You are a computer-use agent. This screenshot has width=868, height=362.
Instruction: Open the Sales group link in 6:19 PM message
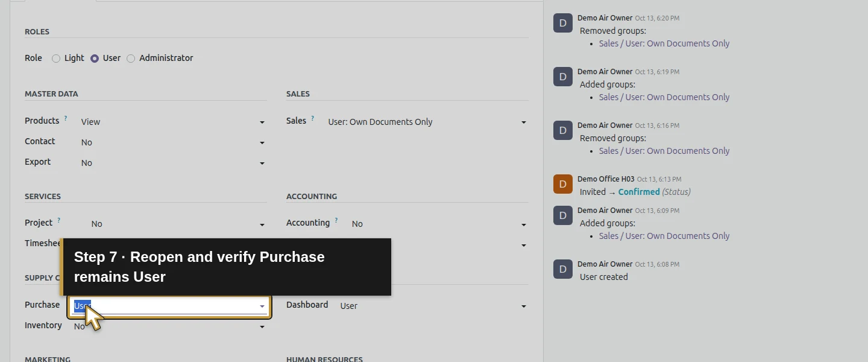[664, 97]
